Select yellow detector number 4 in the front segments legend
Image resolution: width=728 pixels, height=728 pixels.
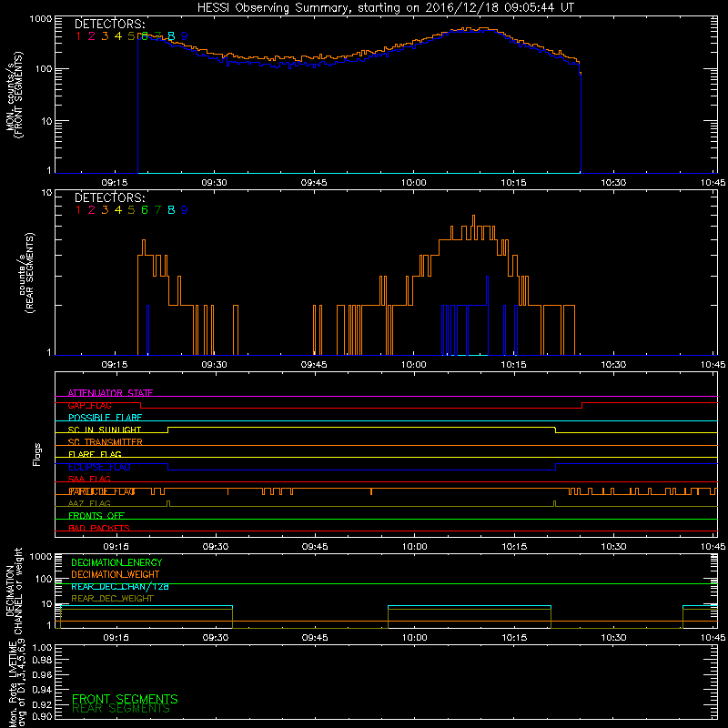(x=118, y=35)
